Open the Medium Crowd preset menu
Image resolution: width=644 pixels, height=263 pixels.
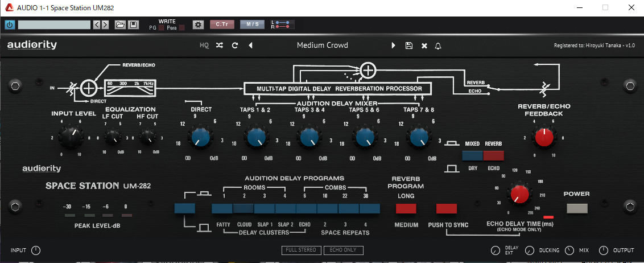pyautogui.click(x=323, y=45)
